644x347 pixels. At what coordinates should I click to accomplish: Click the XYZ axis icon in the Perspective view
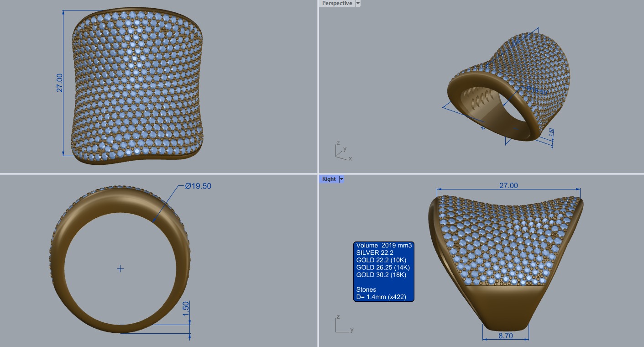coord(343,152)
